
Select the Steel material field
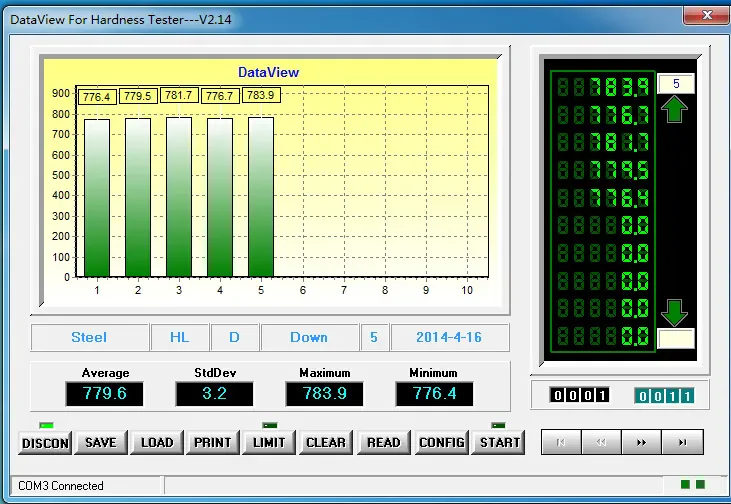click(x=90, y=337)
